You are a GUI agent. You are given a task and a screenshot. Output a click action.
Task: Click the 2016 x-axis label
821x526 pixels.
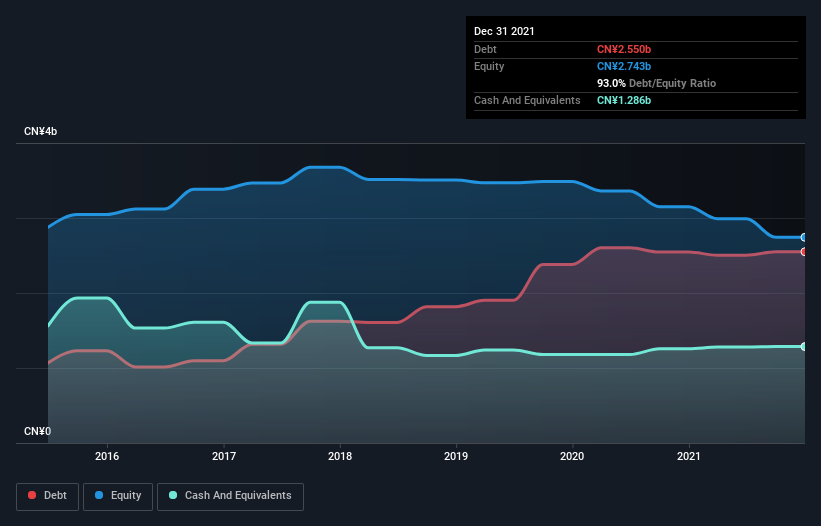(x=107, y=456)
